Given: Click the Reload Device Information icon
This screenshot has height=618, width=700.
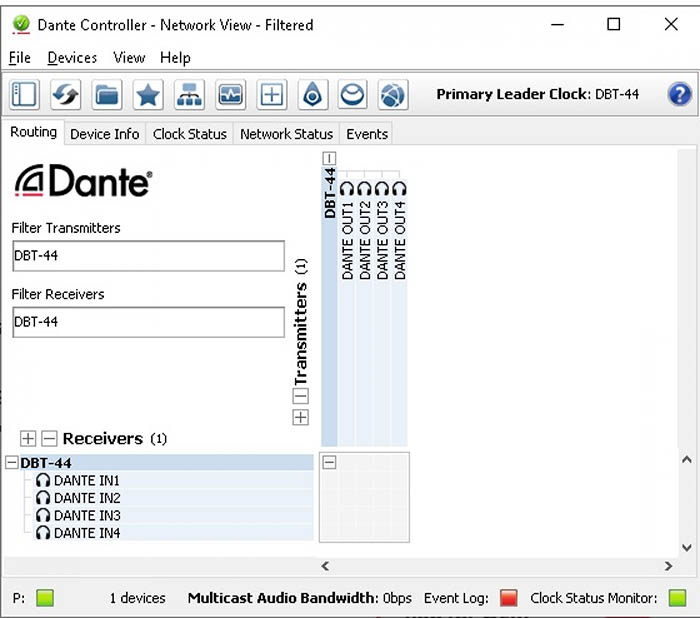Looking at the screenshot, I should [66, 95].
